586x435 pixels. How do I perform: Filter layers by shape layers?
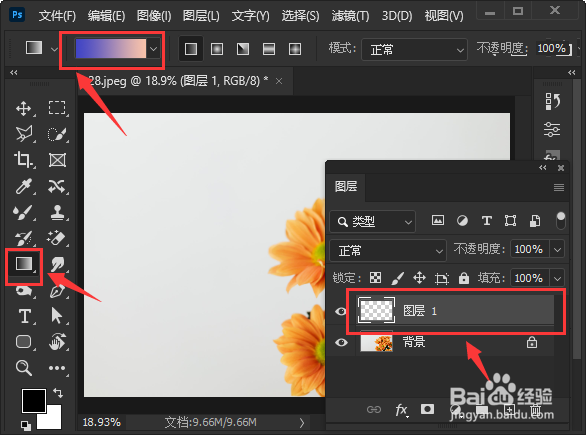[x=511, y=220]
